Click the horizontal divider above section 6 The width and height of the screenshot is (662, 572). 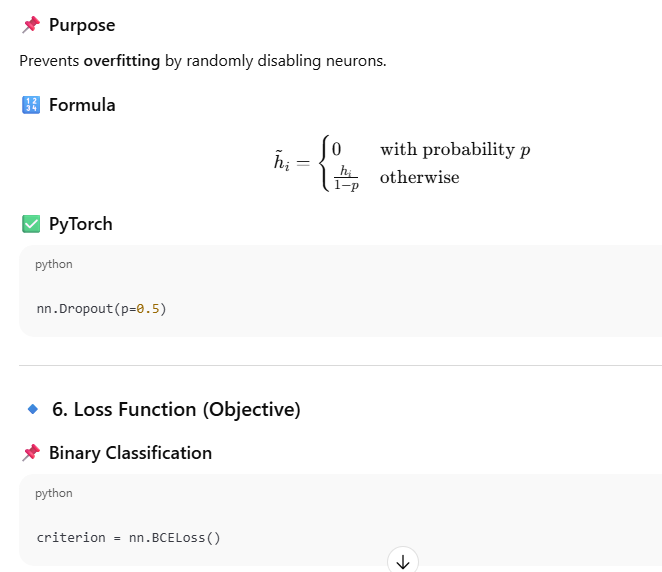tap(340, 366)
